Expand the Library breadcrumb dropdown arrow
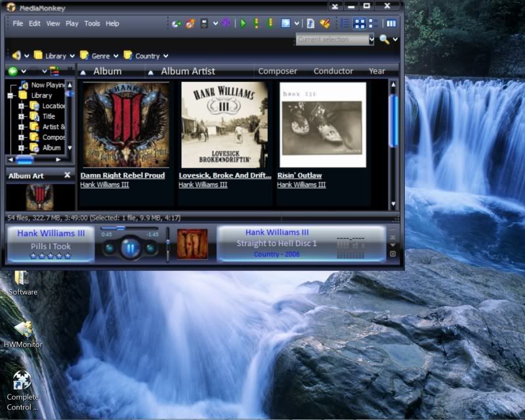 72,56
